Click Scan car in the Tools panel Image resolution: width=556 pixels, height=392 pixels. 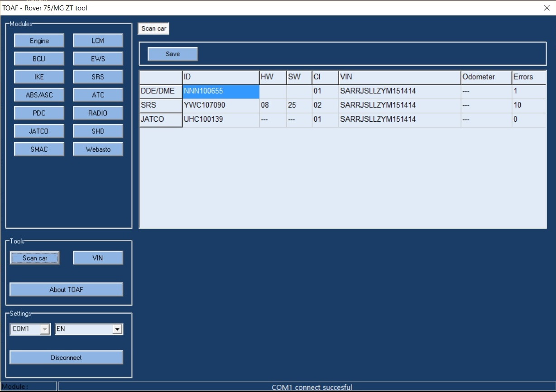pos(35,258)
